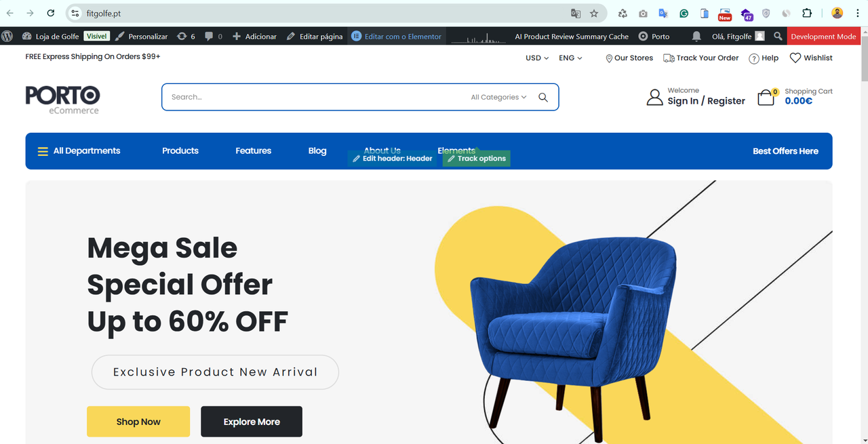Expand the USD currency dropdown
This screenshot has height=444, width=868.
pos(537,58)
